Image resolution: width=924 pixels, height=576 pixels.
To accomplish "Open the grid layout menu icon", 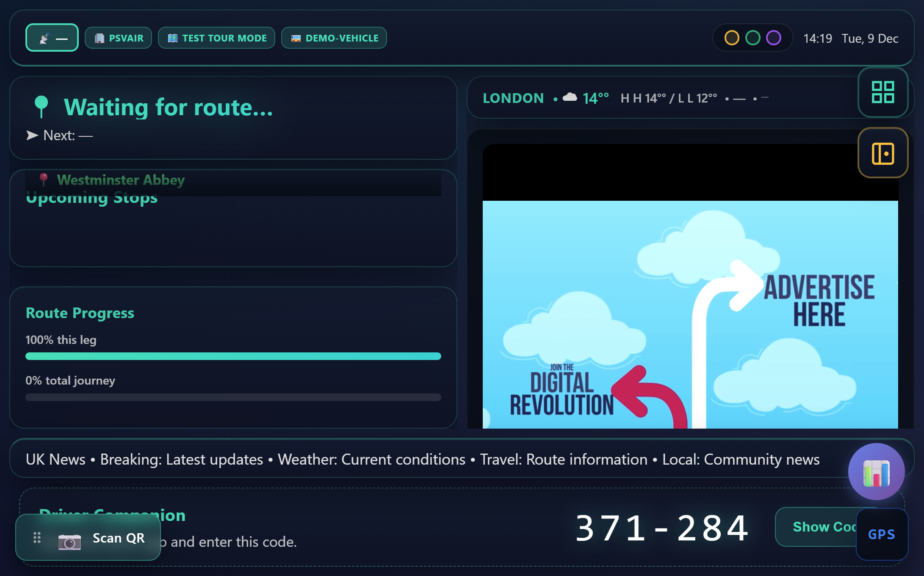I will 883,92.
